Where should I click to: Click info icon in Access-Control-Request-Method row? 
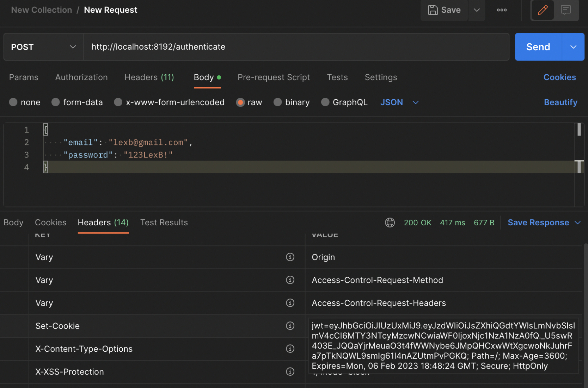pyautogui.click(x=290, y=280)
